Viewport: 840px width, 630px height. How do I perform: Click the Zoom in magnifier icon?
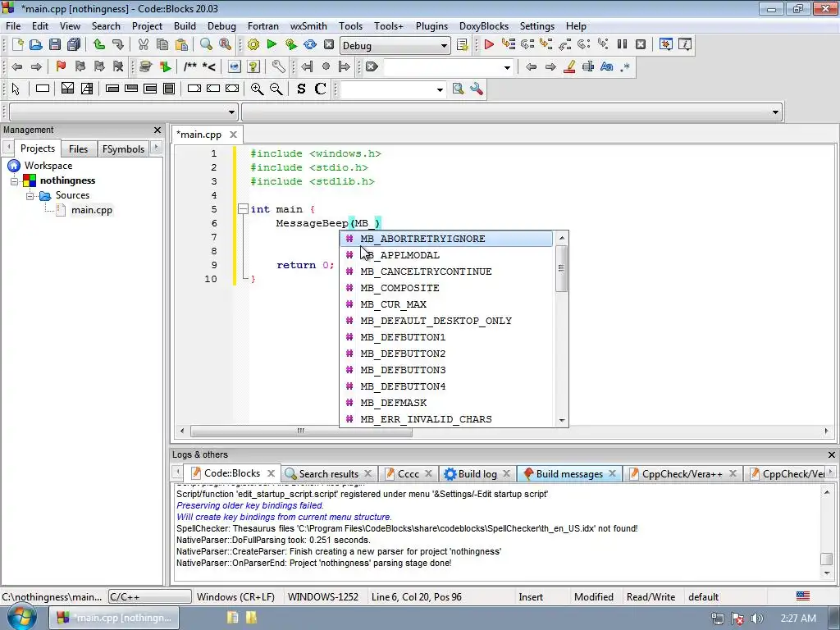tap(257, 89)
